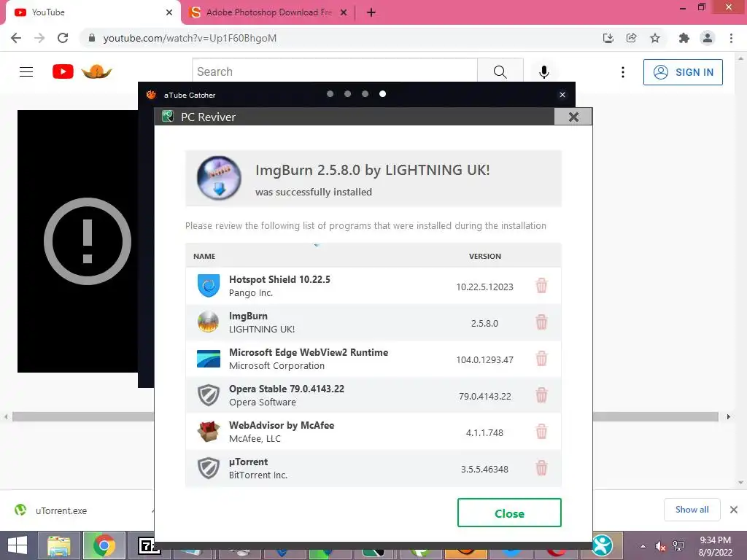Click the YouTube search field
The height and width of the screenshot is (560, 747).
[335, 71]
